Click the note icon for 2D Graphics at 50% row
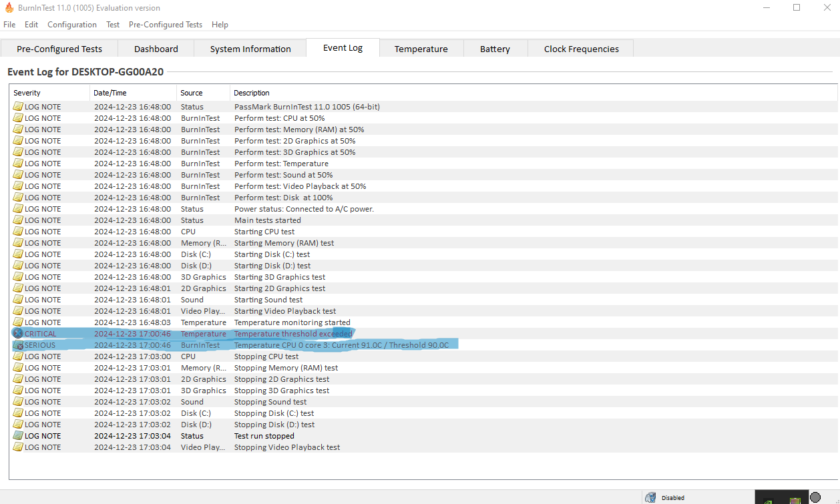Screen dimensions: 840x504 point(18,141)
